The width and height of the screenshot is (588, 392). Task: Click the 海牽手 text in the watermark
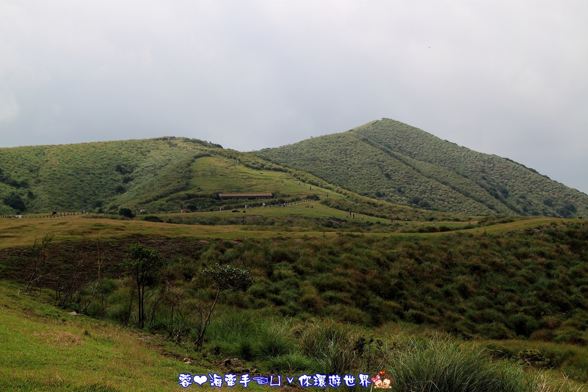[x=230, y=381]
